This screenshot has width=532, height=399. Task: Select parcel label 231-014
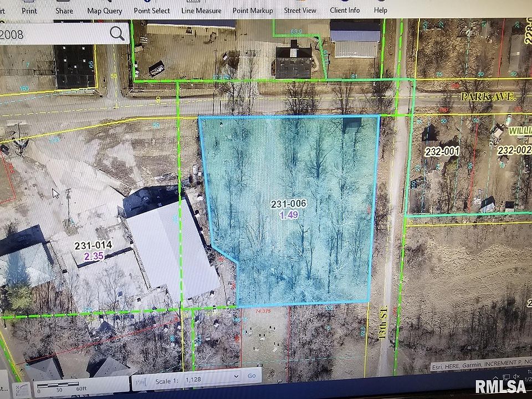tap(93, 245)
